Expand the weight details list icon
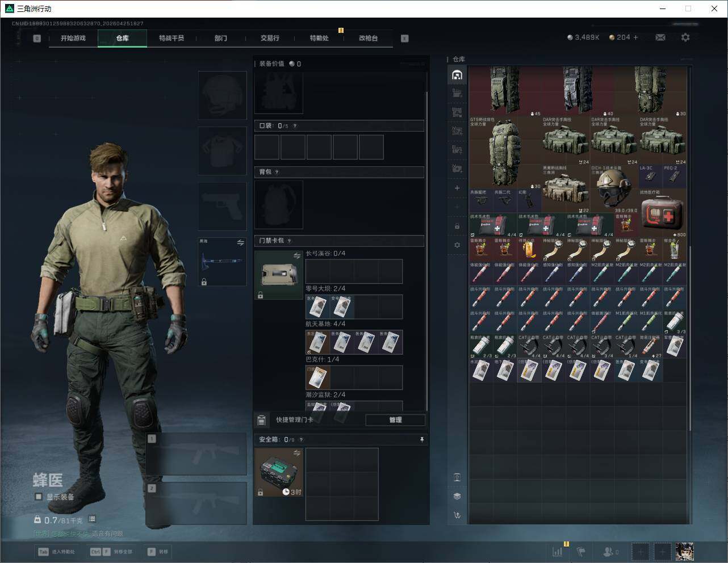Screen dimensions: 728x563 [x=92, y=519]
